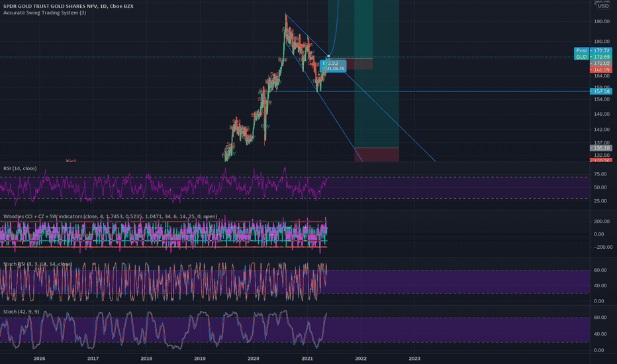Click the 154.00 price axis label
The image size is (617, 364).
[x=602, y=99]
